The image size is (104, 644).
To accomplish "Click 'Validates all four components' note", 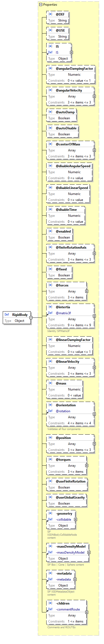I will (64, 429).
